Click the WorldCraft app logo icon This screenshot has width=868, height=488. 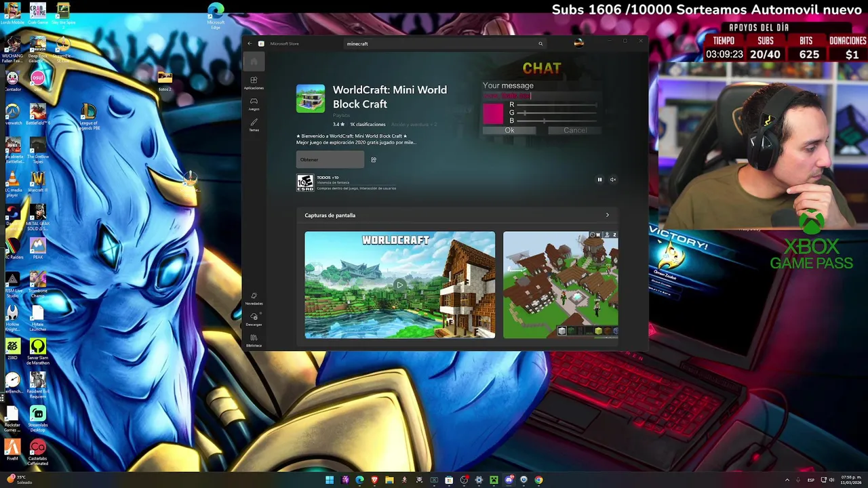point(311,98)
